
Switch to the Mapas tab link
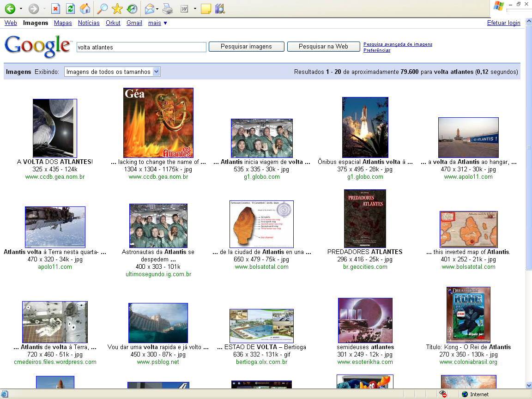[63, 23]
